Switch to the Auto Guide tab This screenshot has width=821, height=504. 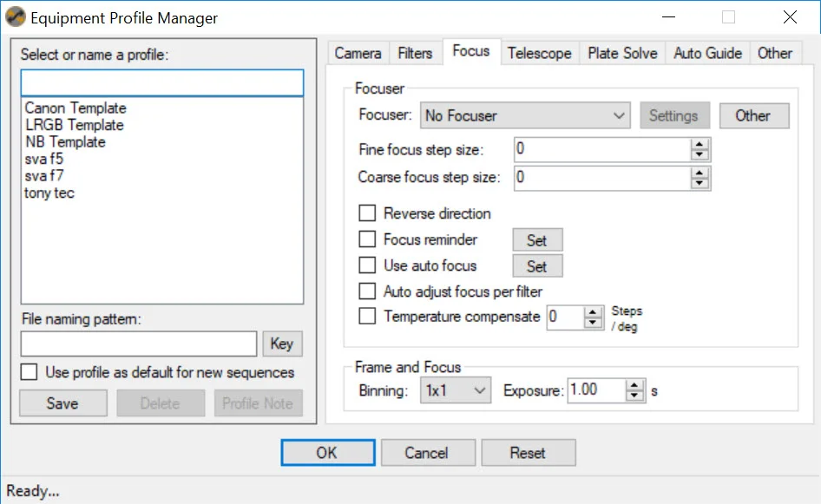[707, 53]
